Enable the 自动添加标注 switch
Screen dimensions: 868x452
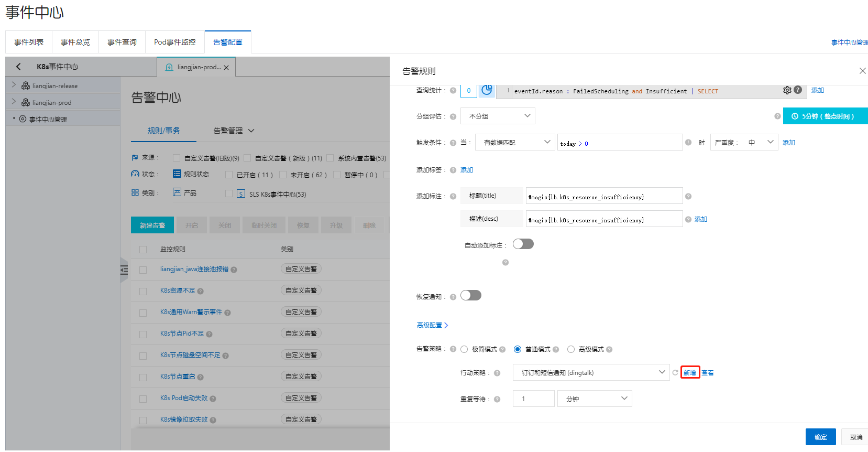tap(523, 244)
